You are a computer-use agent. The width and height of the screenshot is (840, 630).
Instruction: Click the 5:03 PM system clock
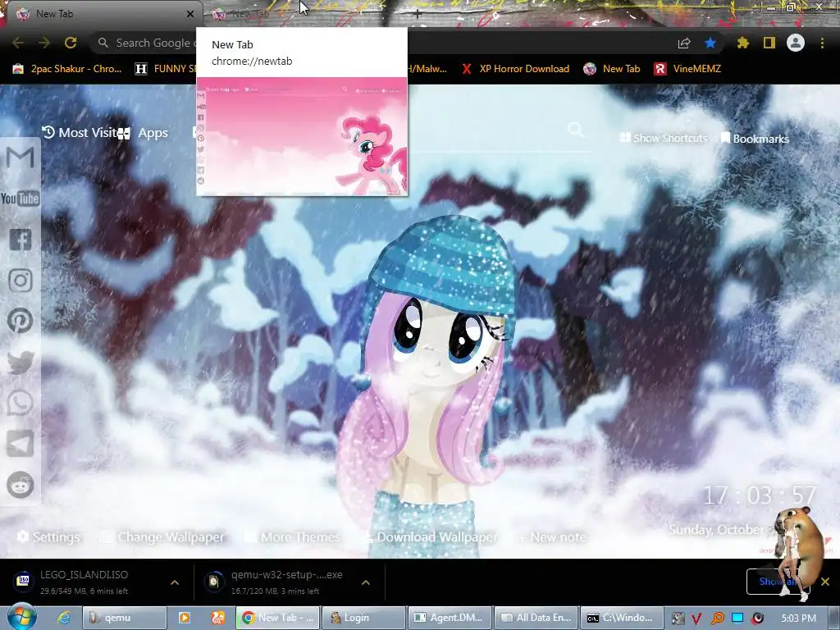pyautogui.click(x=799, y=619)
